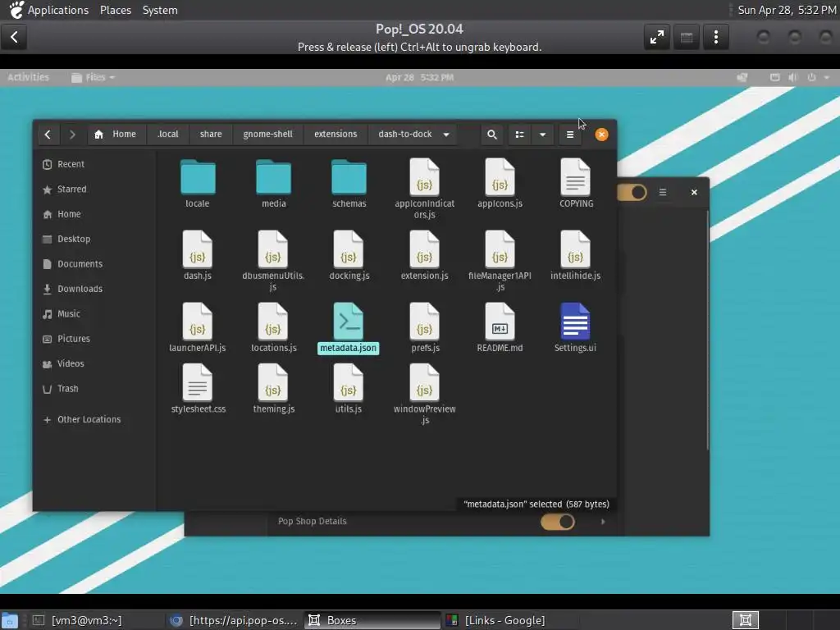Open the GNOME system status menu arrow
The width and height of the screenshot is (840, 630).
pyautogui.click(x=827, y=77)
